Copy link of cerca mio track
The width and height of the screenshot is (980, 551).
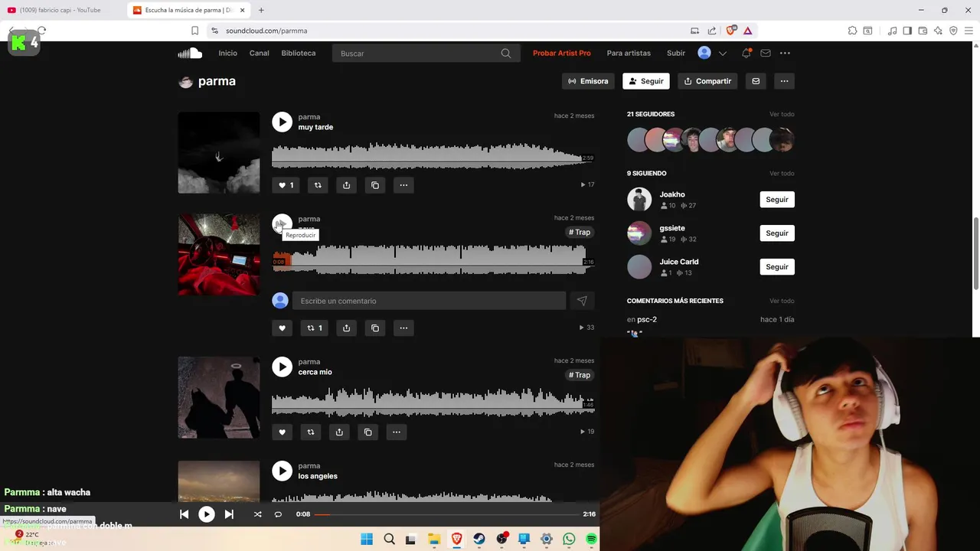(x=367, y=432)
